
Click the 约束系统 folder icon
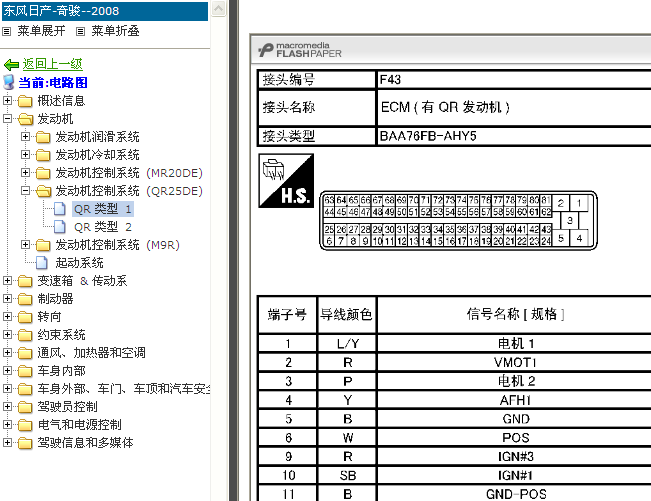[25, 335]
